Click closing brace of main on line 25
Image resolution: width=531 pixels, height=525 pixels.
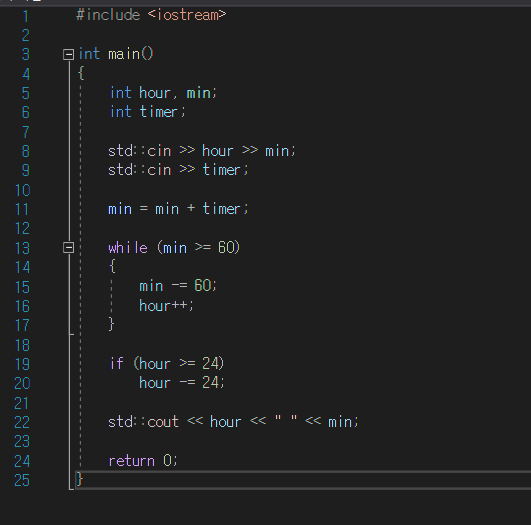coord(80,479)
